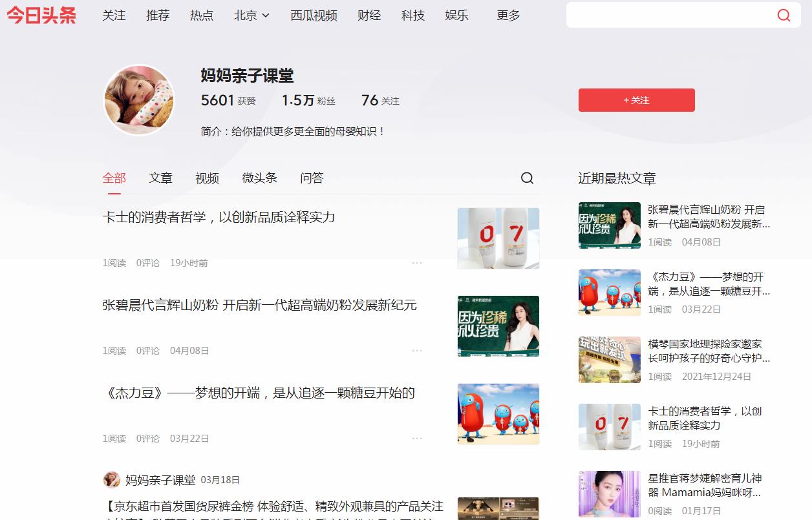
Task: Click 0评论 under 《杰力豆》 article
Action: (147, 439)
